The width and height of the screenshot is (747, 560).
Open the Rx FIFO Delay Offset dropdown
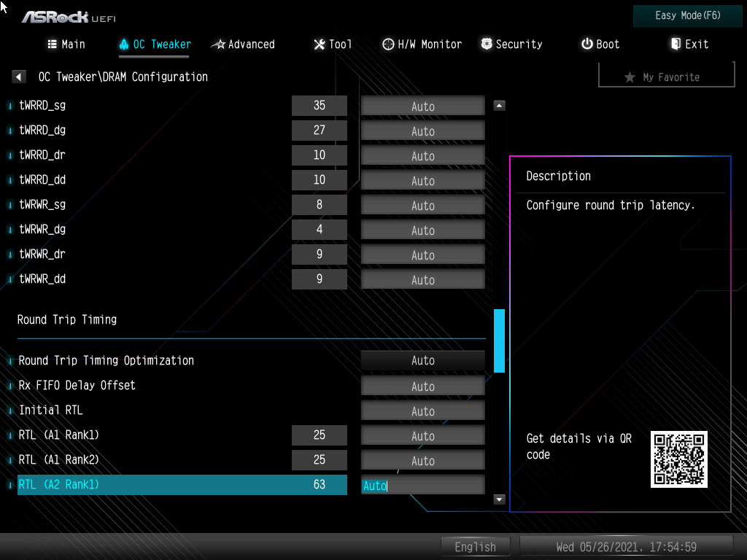tap(422, 385)
